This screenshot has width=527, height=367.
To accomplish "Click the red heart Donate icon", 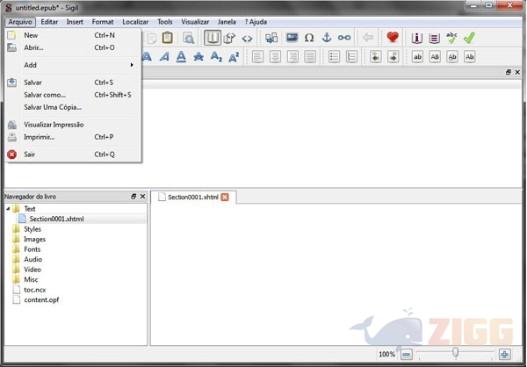I will pyautogui.click(x=392, y=37).
